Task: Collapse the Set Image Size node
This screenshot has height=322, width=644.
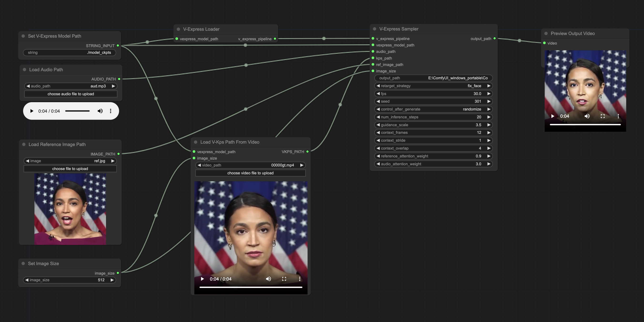Action: tap(23, 263)
